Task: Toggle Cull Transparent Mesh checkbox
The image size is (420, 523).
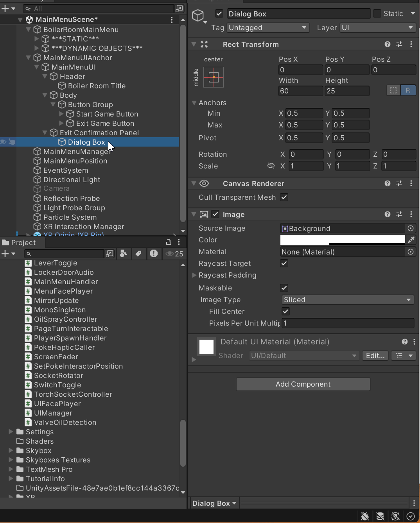Action: coord(284,197)
